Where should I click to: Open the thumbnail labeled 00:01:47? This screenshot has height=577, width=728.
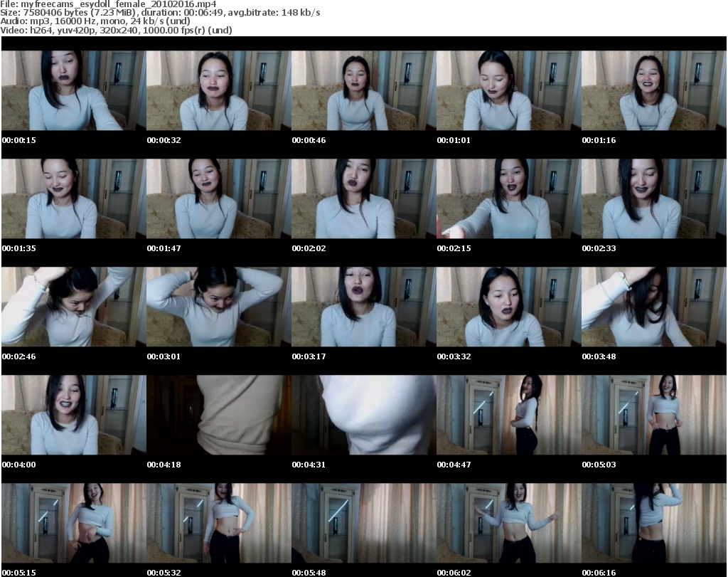tap(219, 198)
